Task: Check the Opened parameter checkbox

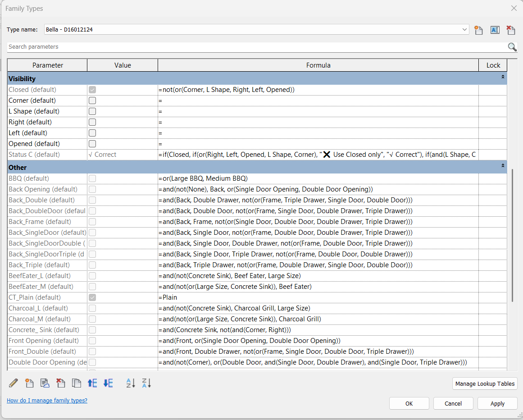Action: (92, 144)
